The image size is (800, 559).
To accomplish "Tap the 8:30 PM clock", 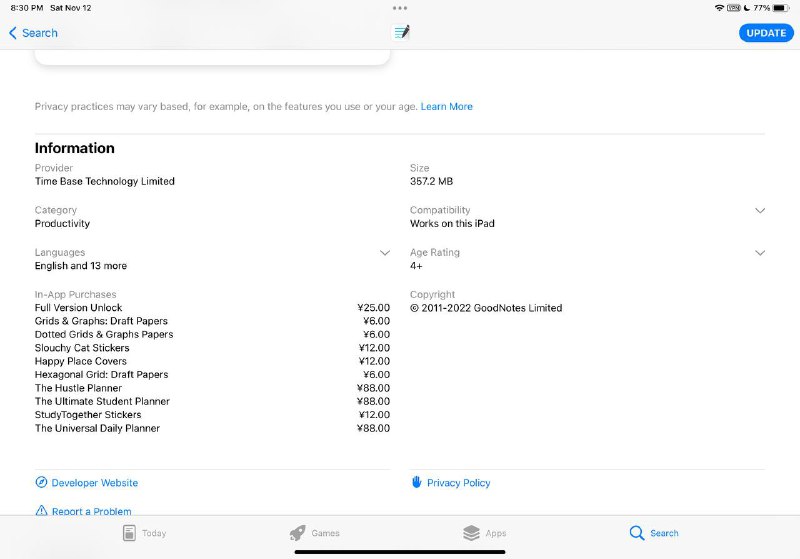I will pyautogui.click(x=27, y=8).
